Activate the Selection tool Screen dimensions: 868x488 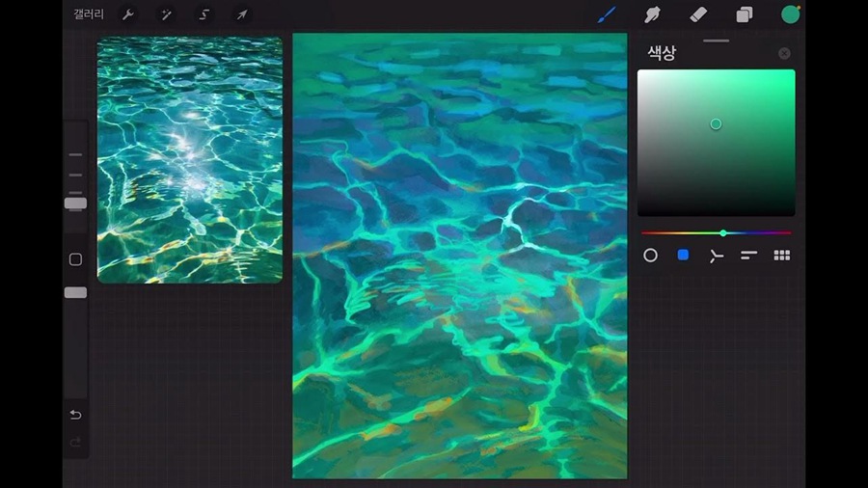(x=204, y=14)
